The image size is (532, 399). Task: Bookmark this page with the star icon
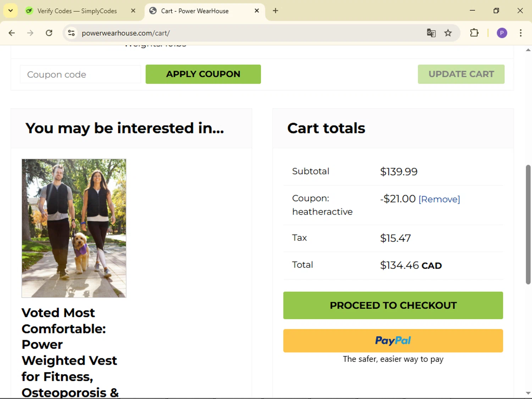pos(448,33)
